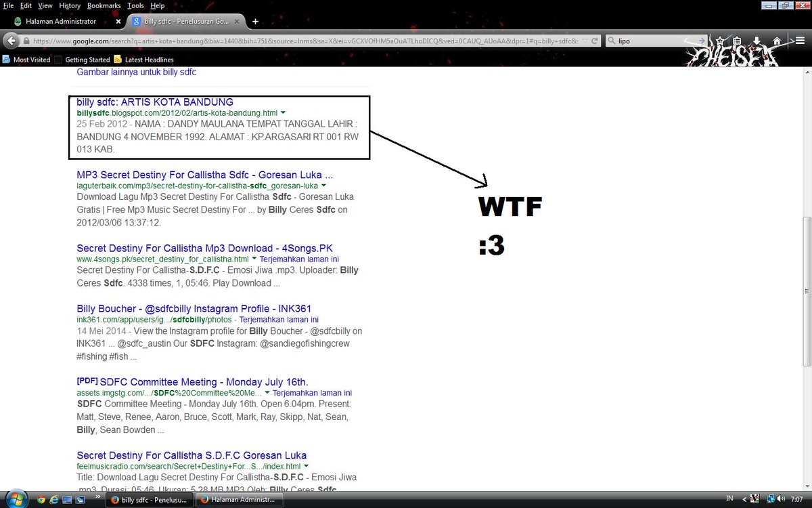
Task: Click 'Terjemahkan laman ini' for the ink361 result
Action: click(x=279, y=320)
